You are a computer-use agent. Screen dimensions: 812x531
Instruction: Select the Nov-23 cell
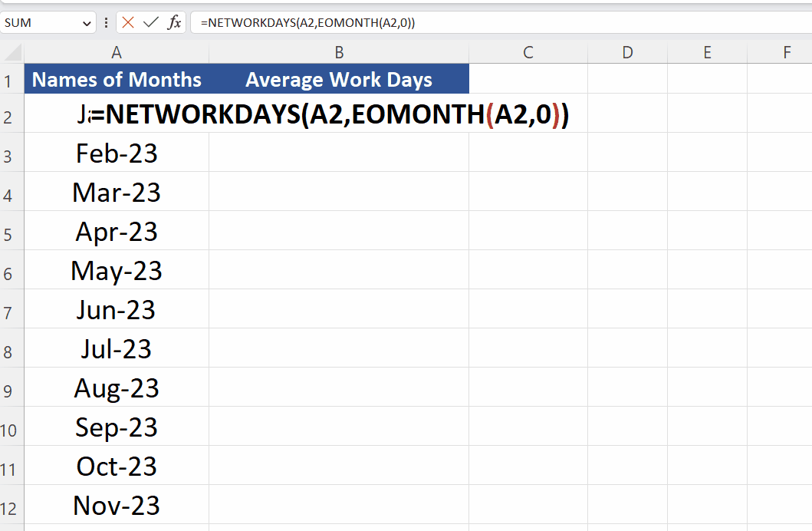point(117,506)
